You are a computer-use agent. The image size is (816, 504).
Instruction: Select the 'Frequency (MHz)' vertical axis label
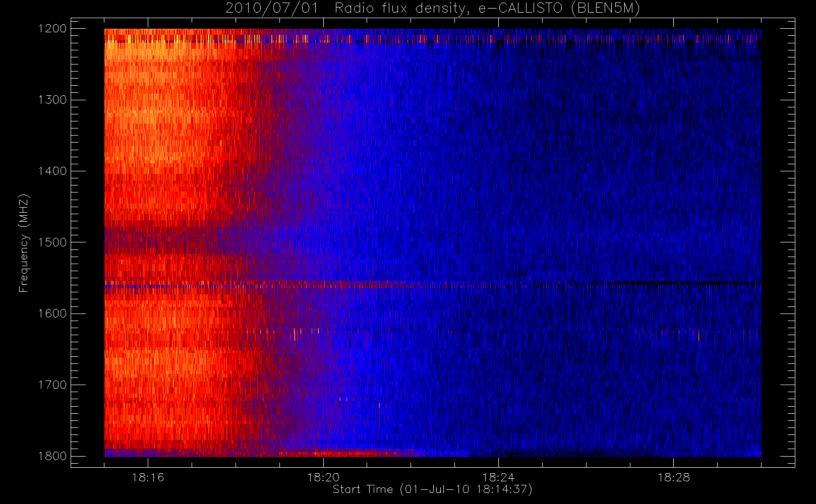tap(24, 243)
